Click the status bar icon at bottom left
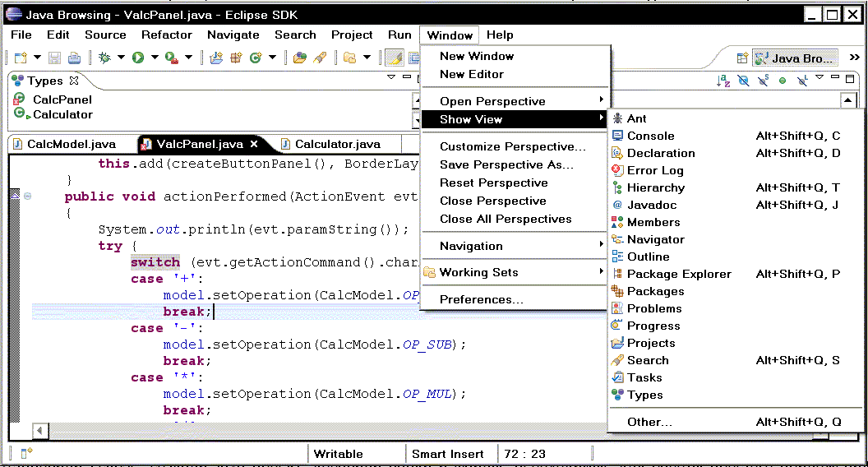The image size is (868, 467). click(x=26, y=453)
